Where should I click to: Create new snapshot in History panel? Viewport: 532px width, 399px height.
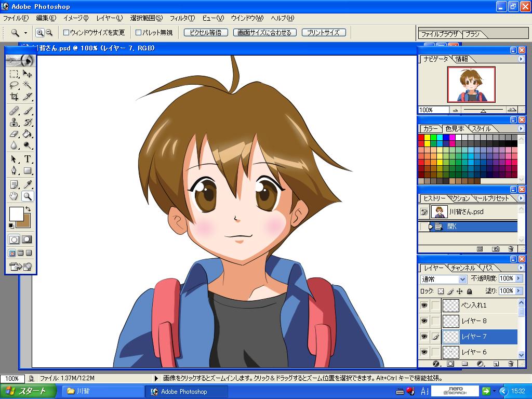click(495, 249)
